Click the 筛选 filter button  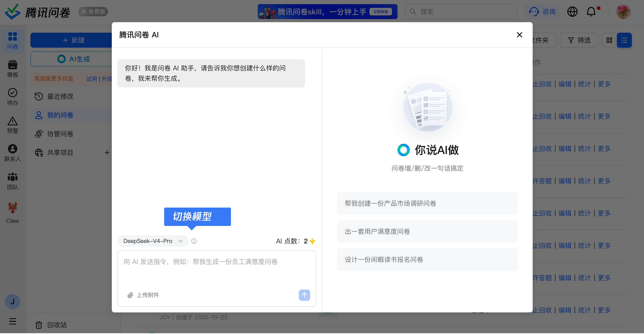[579, 40]
